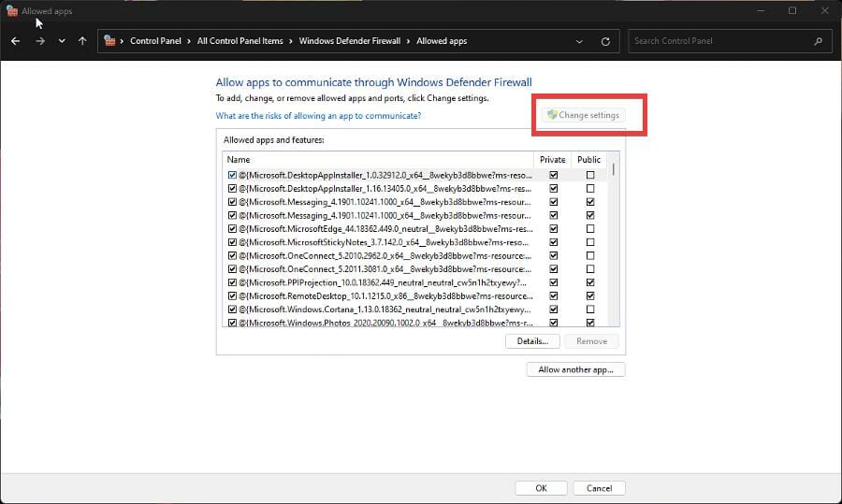Viewport: 842px width, 504px height.
Task: Open the All Control Panel Items breadcrumb
Action: coord(240,41)
